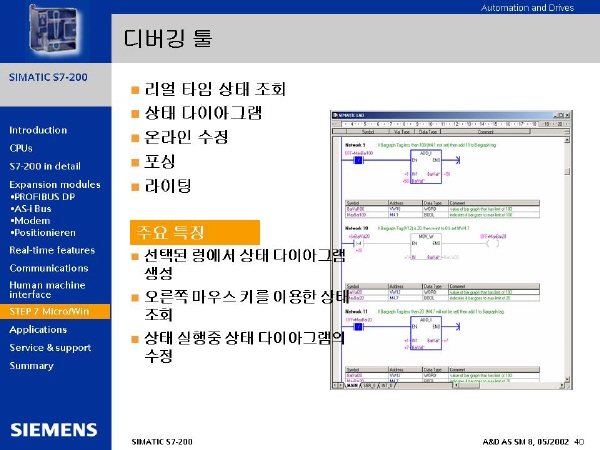The width and height of the screenshot is (600, 450).
Task: Open the Communications section
Action: [x=49, y=268]
